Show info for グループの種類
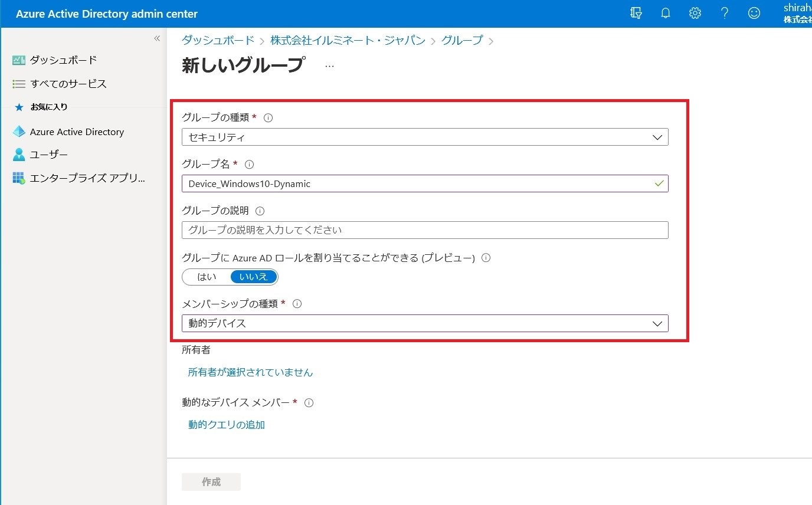The image size is (812, 505). 268,117
